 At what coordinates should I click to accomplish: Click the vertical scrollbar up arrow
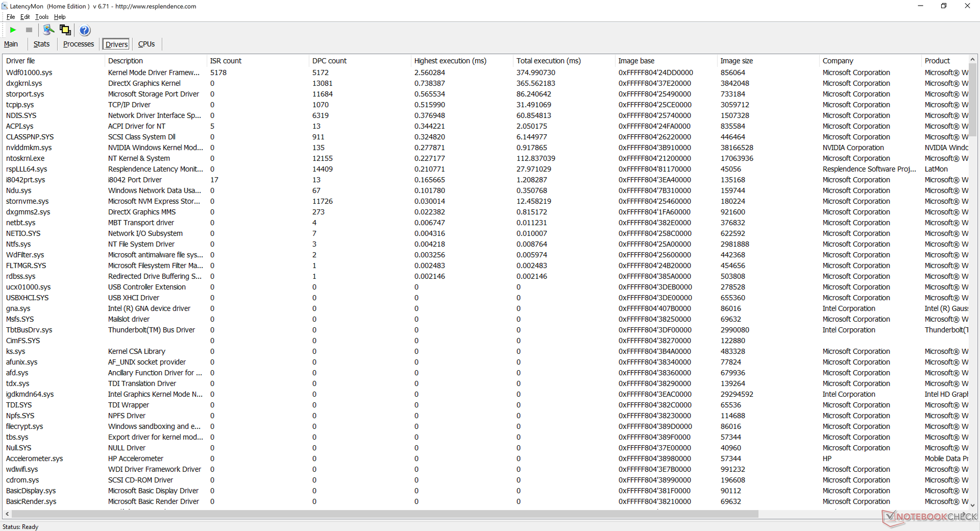(x=972, y=60)
